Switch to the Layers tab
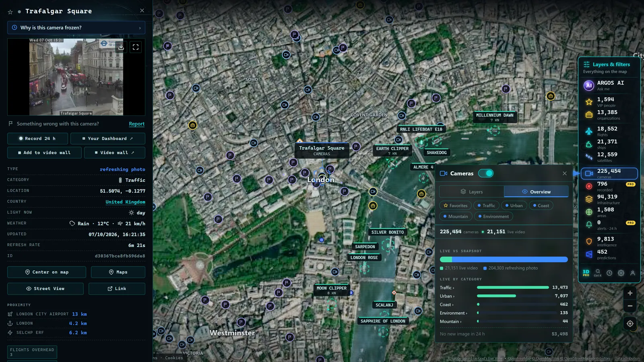This screenshot has width=644, height=362. 471,192
